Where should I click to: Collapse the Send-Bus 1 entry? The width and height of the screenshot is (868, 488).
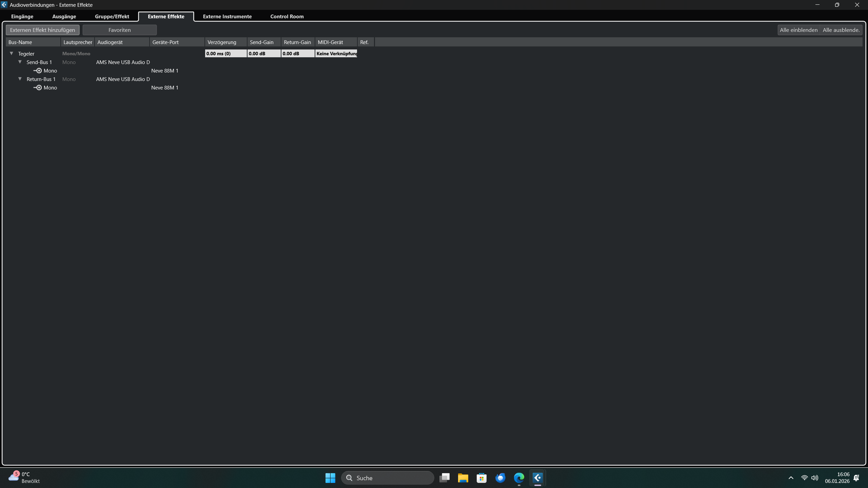[x=20, y=62]
